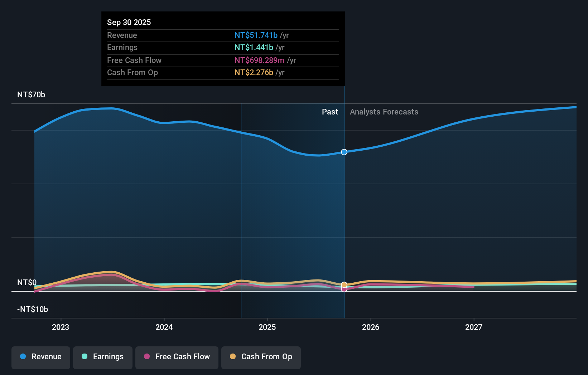This screenshot has width=588, height=375.
Task: Click the NT$1.441b earnings value
Action: pos(254,47)
